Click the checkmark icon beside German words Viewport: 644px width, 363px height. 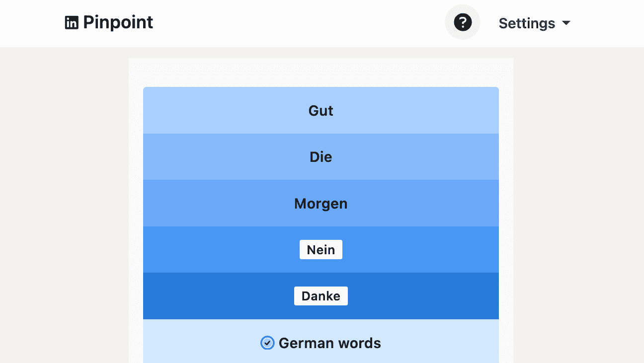[267, 343]
